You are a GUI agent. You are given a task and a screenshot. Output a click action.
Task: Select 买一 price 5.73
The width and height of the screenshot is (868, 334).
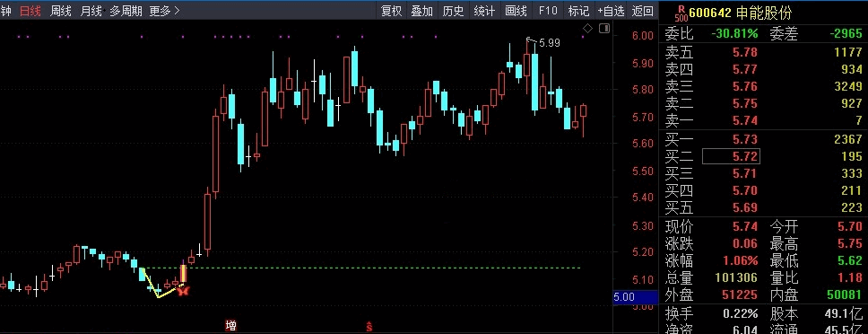[744, 139]
